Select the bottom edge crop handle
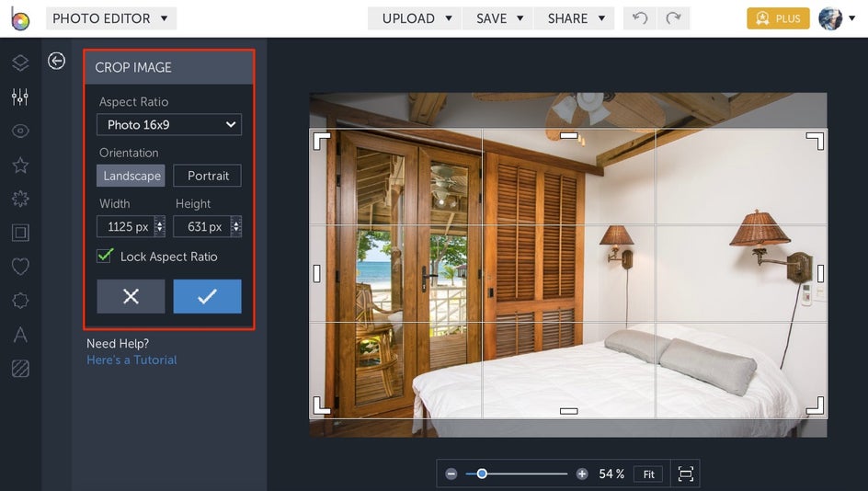The image size is (868, 491). (x=568, y=411)
